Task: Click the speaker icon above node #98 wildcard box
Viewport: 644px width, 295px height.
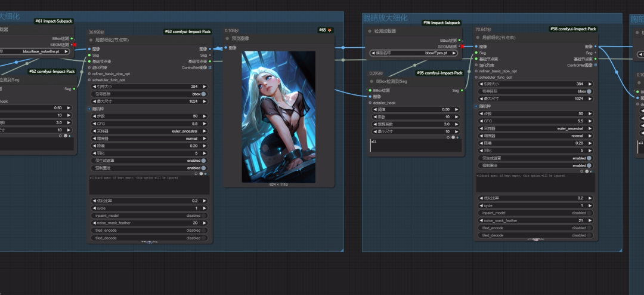Action: (x=592, y=171)
